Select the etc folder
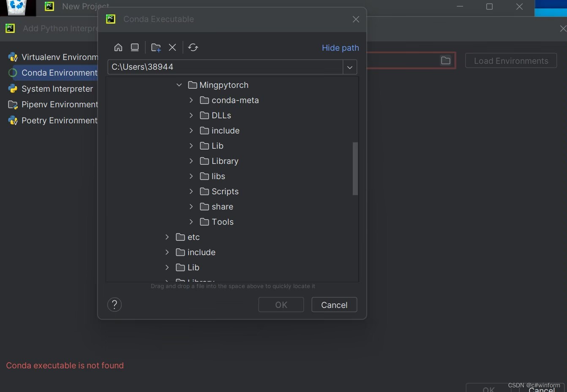 pyautogui.click(x=188, y=237)
